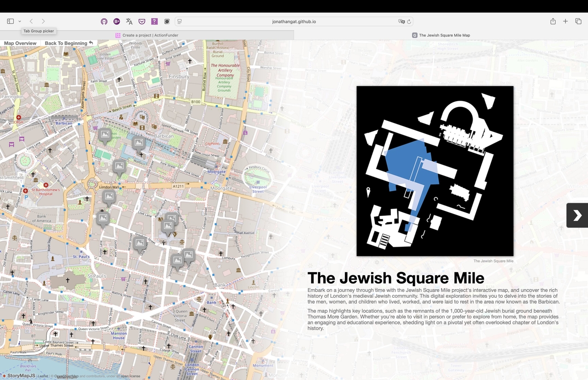Toggle the Safari sidebar
The width and height of the screenshot is (588, 380).
point(11,21)
